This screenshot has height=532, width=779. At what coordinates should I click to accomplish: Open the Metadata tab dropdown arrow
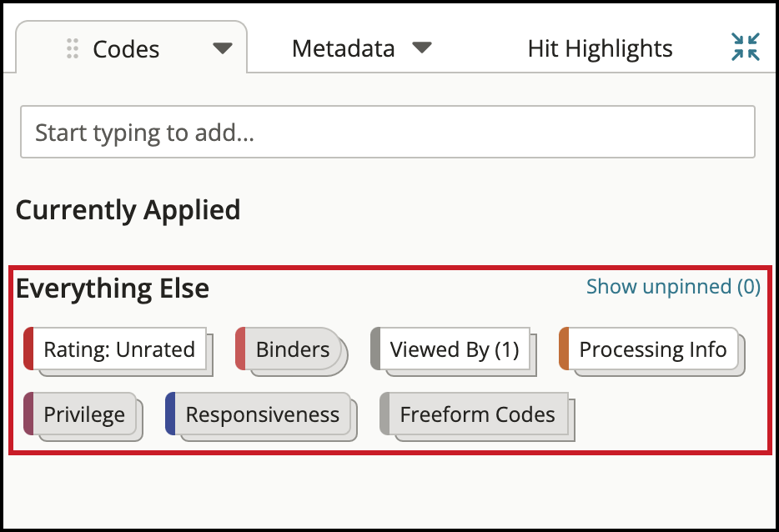422,48
